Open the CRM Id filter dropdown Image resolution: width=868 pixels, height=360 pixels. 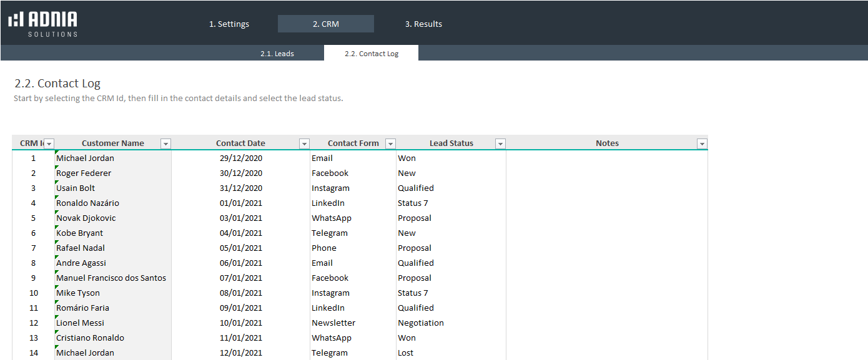[49, 144]
